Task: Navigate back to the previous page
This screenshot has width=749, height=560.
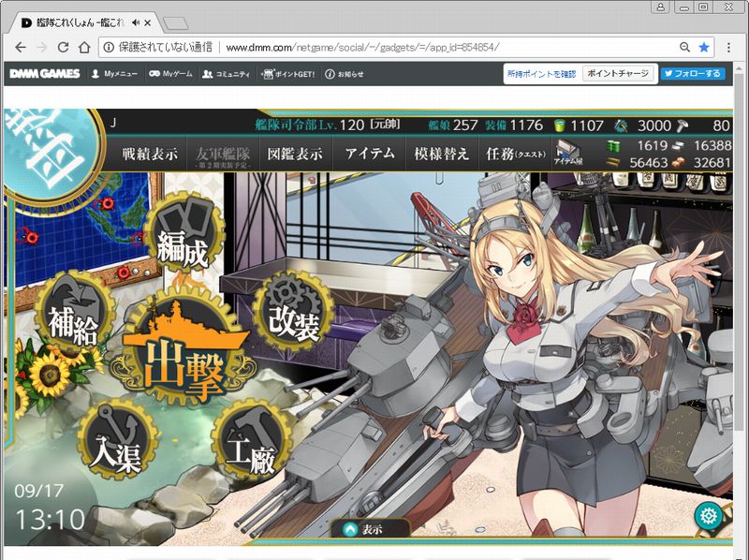Action: pyautogui.click(x=21, y=47)
